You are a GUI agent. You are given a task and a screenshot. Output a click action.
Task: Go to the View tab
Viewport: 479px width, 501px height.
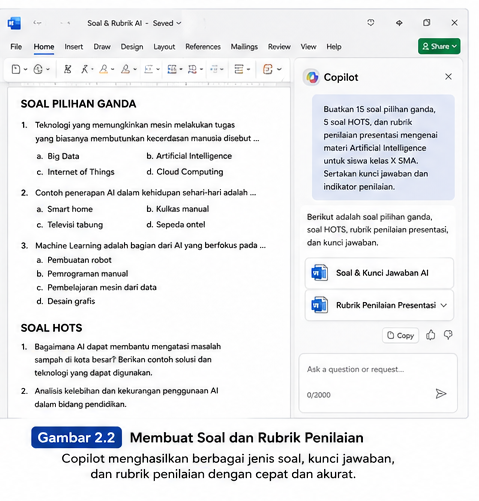click(308, 47)
